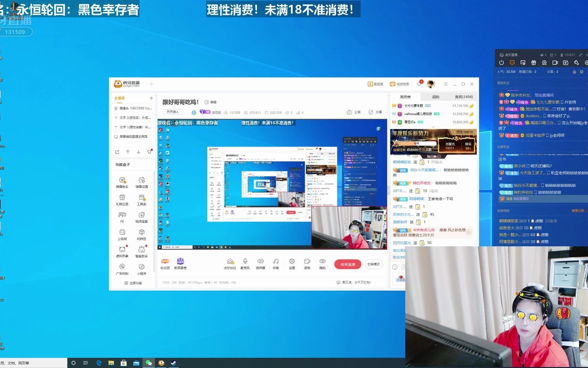Open 小程序 mini programs
Image resolution: width=588 pixels, height=368 pixels.
(142, 270)
